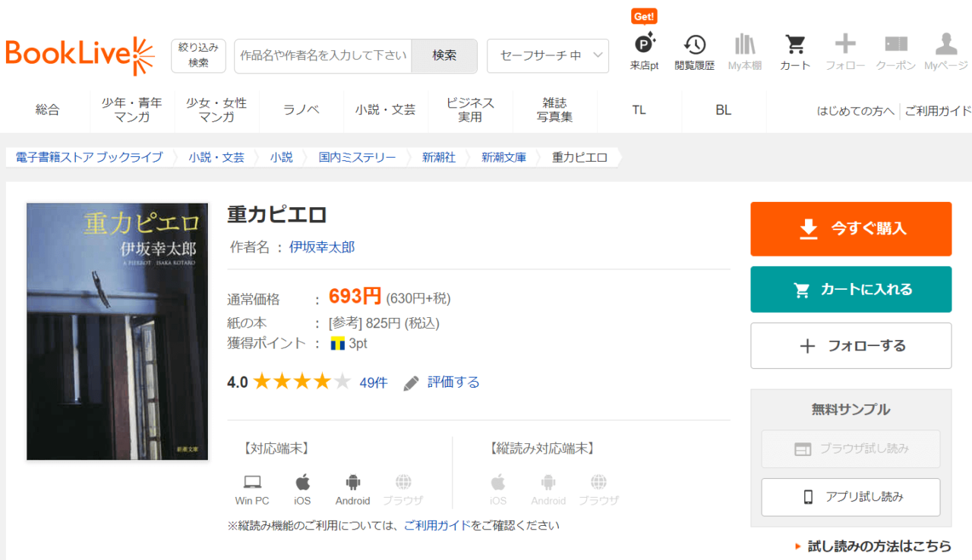The width and height of the screenshot is (972, 560).
Task: Click the 重力ピエロ book cover image
Action: [x=118, y=332]
